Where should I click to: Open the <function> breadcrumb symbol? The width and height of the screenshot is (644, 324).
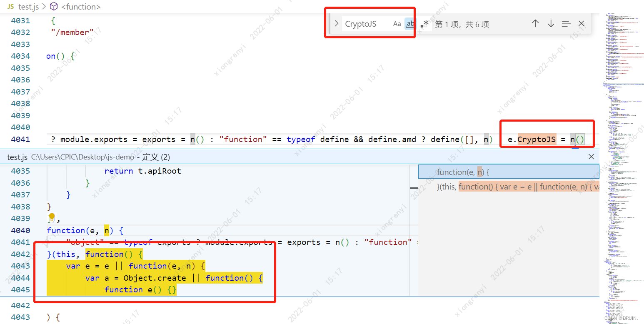click(x=81, y=7)
